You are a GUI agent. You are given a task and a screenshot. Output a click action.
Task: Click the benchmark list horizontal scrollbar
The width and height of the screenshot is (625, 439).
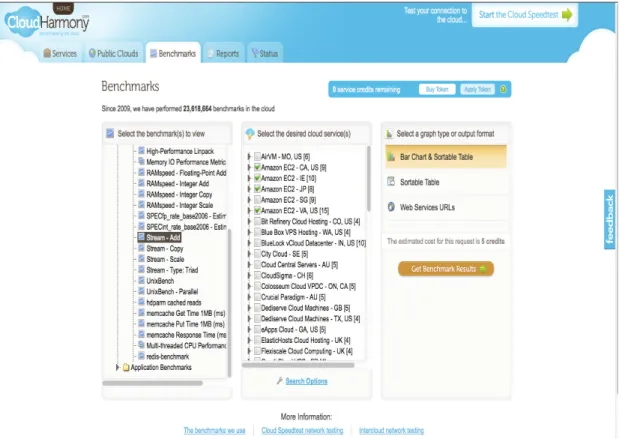click(x=152, y=383)
